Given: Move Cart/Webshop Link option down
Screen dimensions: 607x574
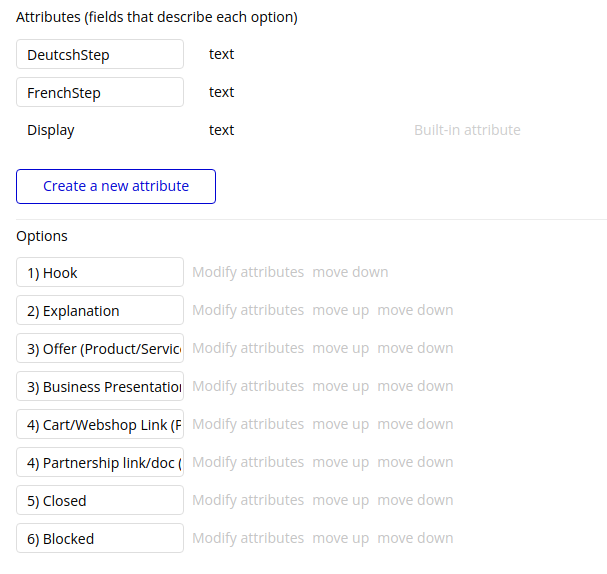Looking at the screenshot, I should point(415,424).
